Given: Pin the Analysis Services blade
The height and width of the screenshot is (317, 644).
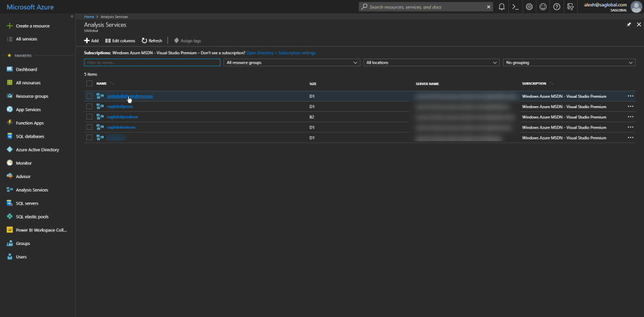Looking at the screenshot, I should click(x=629, y=24).
